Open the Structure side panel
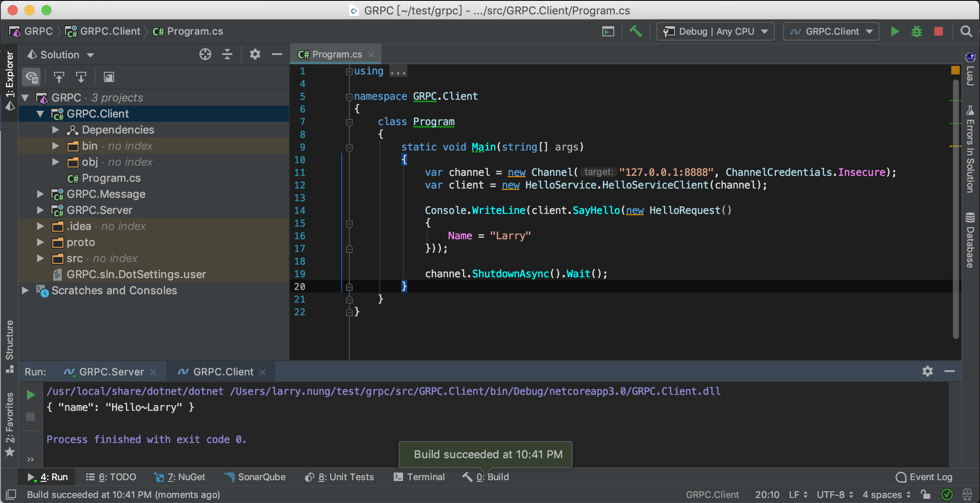Screen dimensions: 980x503 pos(9,347)
